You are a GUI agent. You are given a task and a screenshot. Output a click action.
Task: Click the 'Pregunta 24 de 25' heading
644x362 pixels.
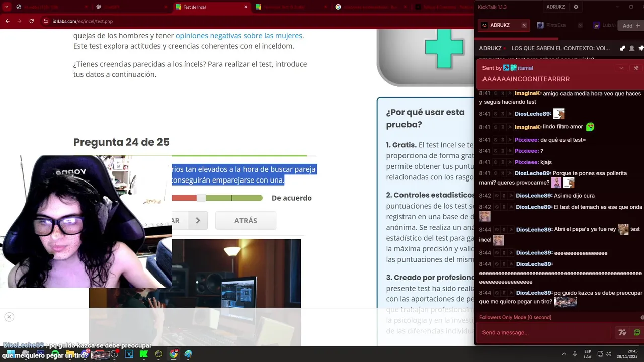[121, 142]
